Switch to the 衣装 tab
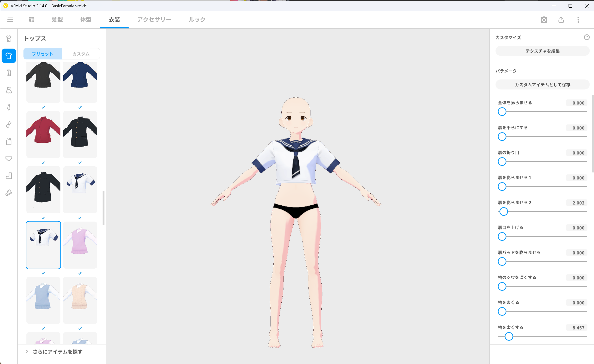594x364 pixels. pos(114,20)
